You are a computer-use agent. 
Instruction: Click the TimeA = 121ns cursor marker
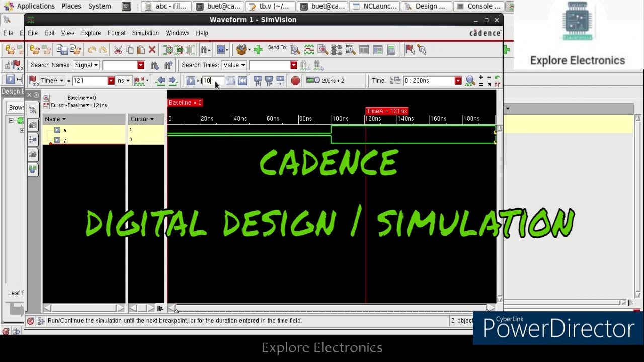(386, 111)
